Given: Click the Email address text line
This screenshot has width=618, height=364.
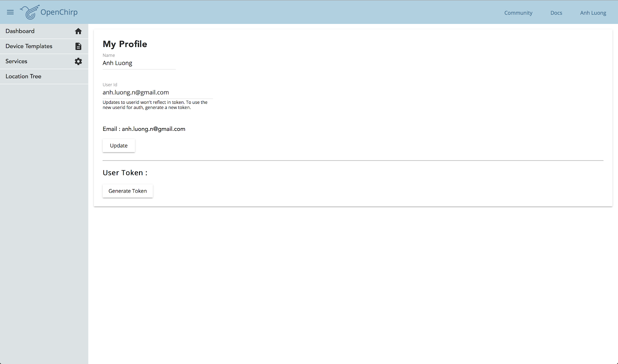Looking at the screenshot, I should click(x=144, y=129).
